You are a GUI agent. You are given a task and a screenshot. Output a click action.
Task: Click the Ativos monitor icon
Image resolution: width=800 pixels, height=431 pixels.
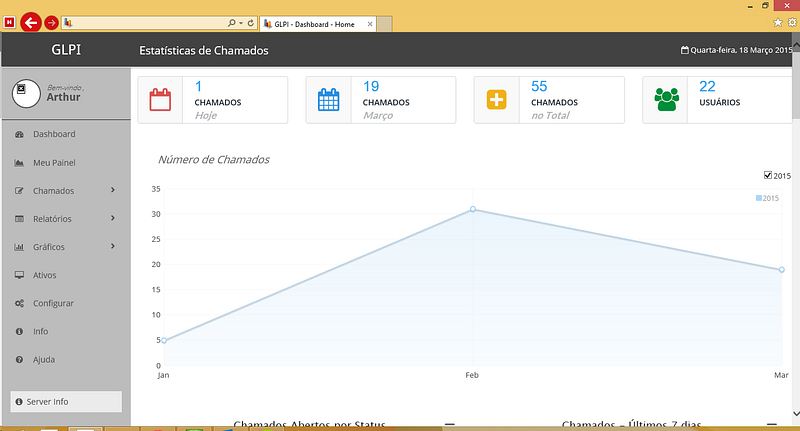19,275
